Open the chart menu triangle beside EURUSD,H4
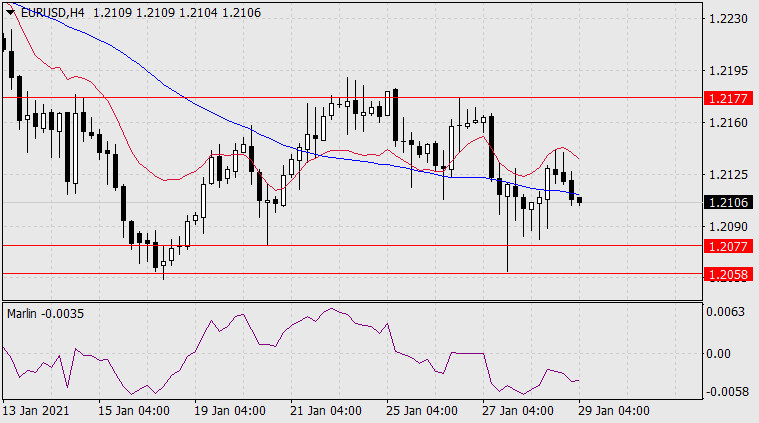759x423 pixels. [10, 13]
